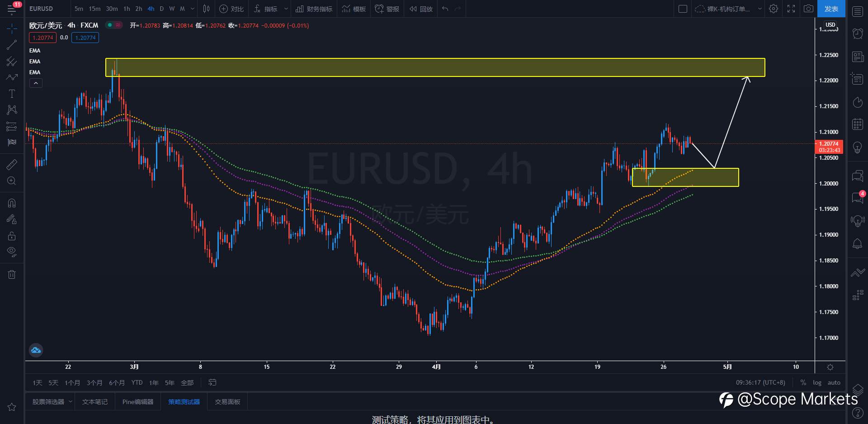Click the Compare (对比) button
Image resolution: width=868 pixels, height=424 pixels.
click(231, 9)
